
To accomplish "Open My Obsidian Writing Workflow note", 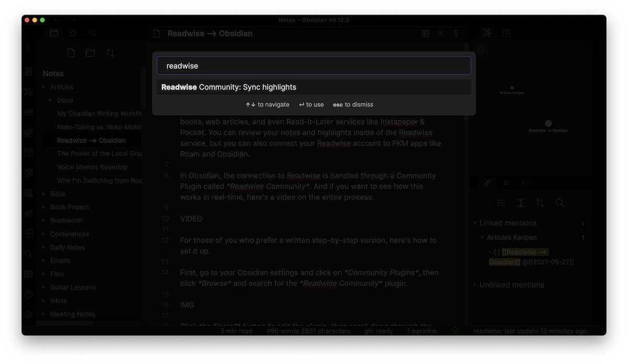I will click(99, 113).
